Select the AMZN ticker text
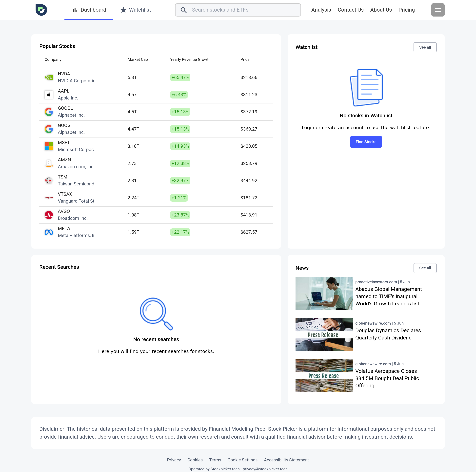 tap(64, 160)
